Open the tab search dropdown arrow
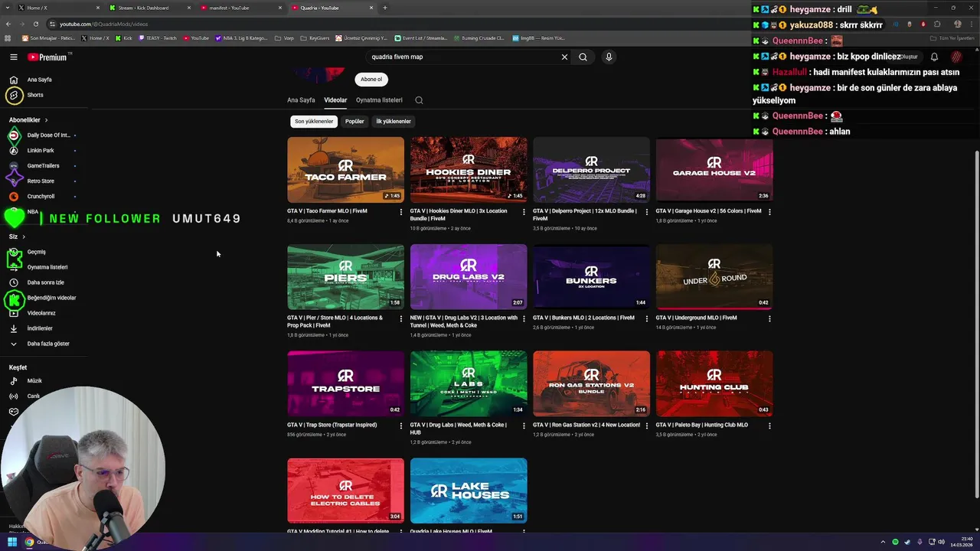This screenshot has width=980, height=551. [8, 8]
